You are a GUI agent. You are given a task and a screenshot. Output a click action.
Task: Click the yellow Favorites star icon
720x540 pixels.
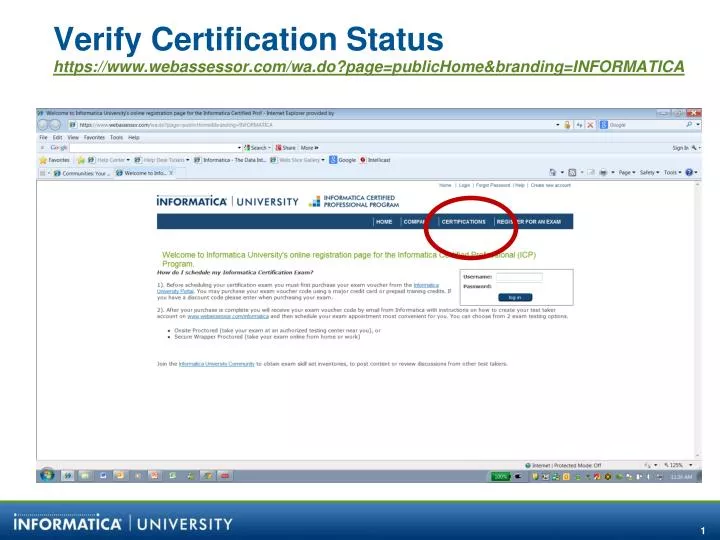[43, 160]
